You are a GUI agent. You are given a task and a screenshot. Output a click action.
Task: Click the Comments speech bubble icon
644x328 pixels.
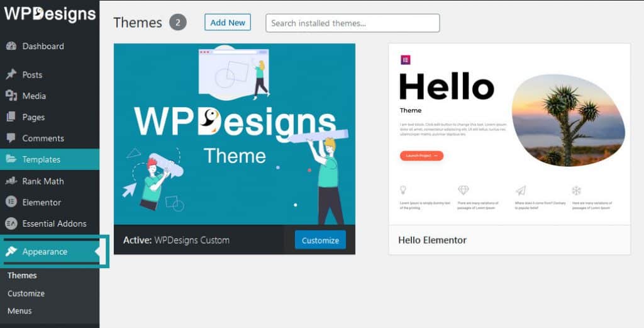tap(11, 138)
